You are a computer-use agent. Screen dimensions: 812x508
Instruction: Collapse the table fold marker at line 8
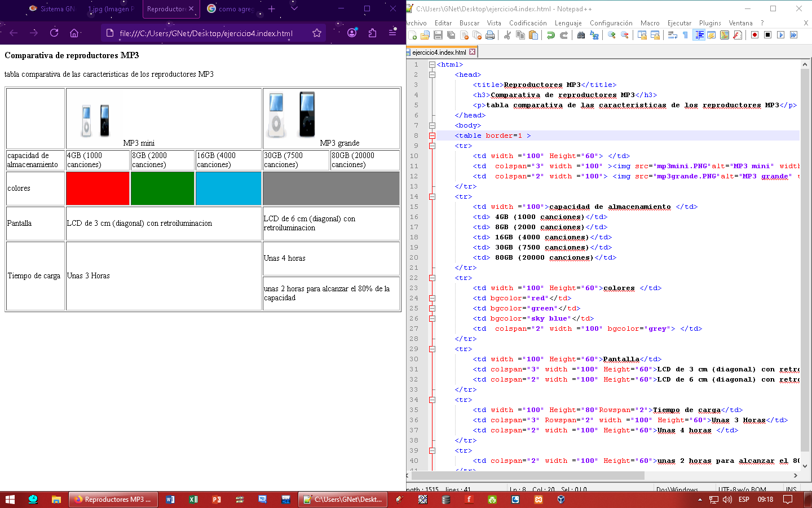coord(432,135)
